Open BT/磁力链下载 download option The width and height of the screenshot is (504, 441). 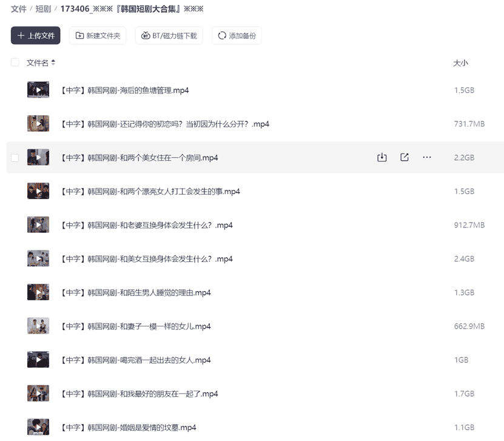coord(169,35)
